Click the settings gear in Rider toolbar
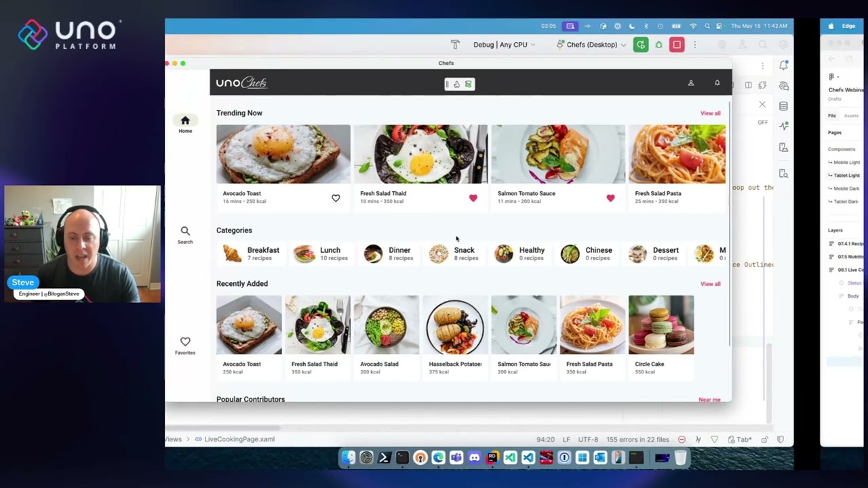This screenshot has width=868, height=488. [x=783, y=45]
